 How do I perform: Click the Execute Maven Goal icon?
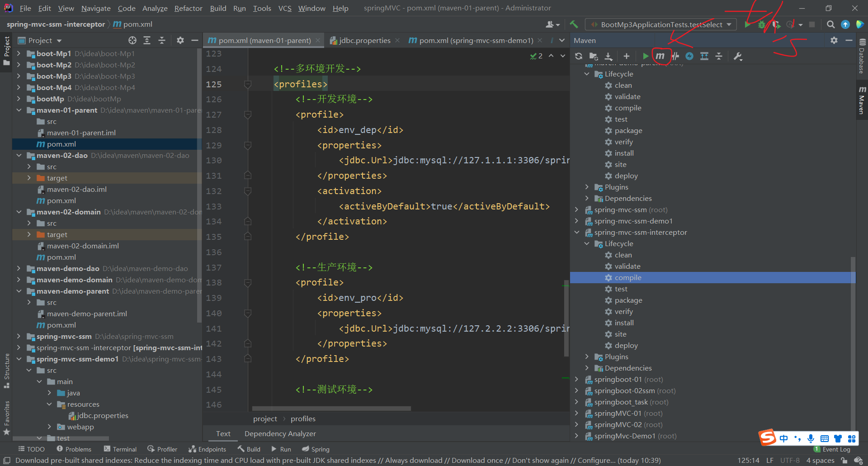pos(660,56)
